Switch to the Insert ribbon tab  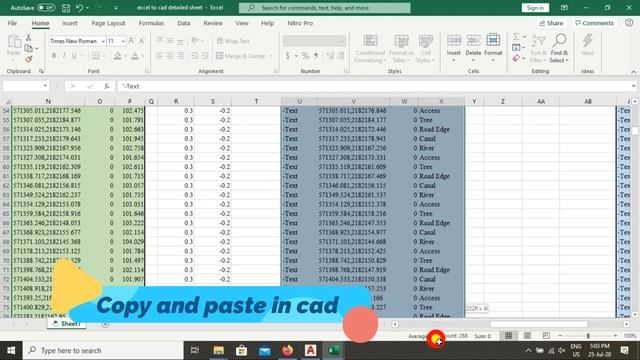pyautogui.click(x=70, y=23)
